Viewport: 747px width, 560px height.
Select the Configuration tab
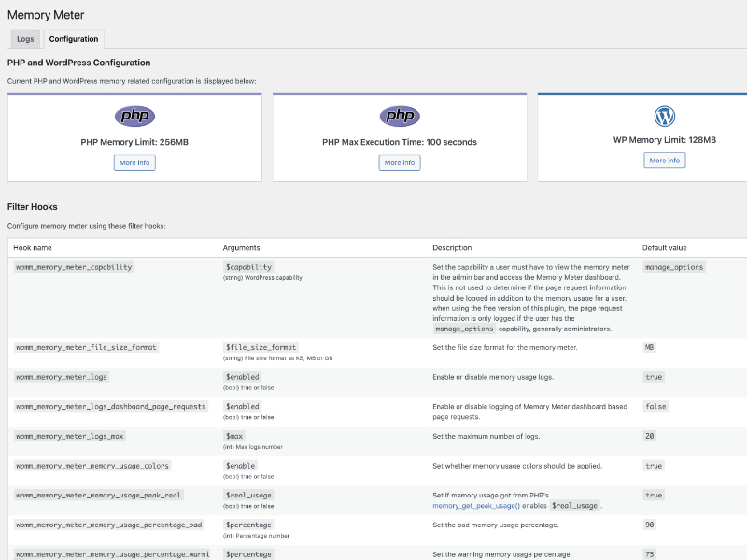[x=74, y=39]
